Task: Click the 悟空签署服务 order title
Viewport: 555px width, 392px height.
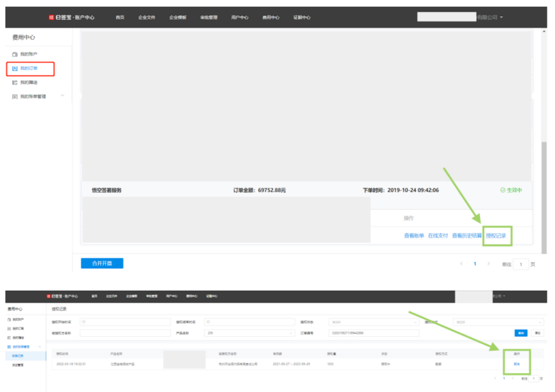Action: tap(106, 190)
